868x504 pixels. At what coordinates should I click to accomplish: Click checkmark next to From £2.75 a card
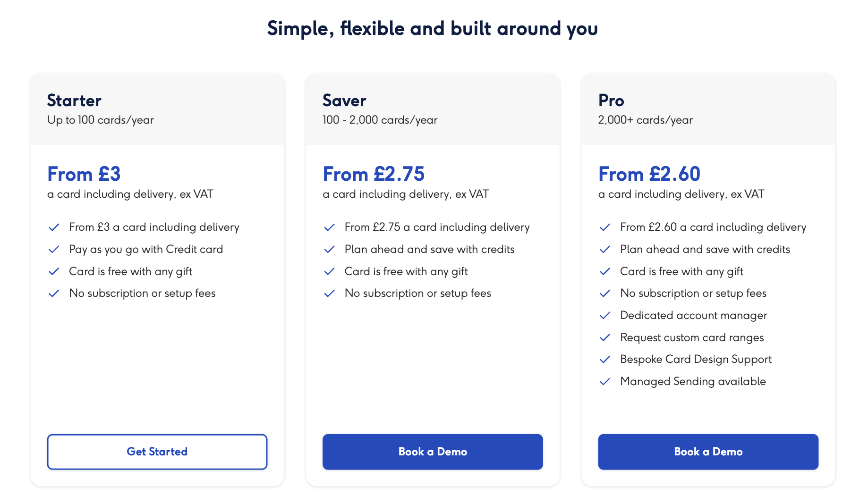329,227
